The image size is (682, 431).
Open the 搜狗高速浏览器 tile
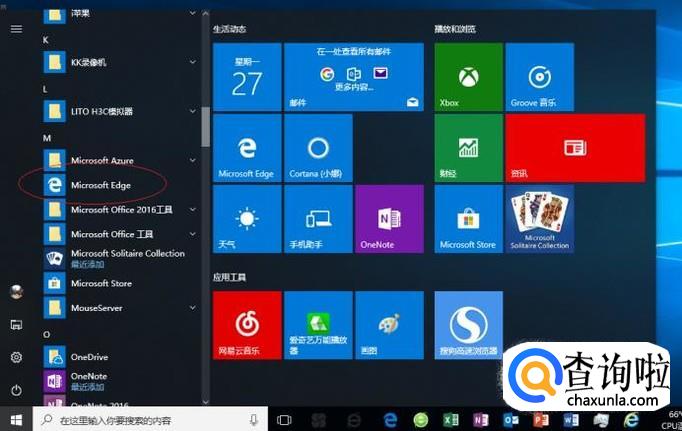click(x=467, y=325)
